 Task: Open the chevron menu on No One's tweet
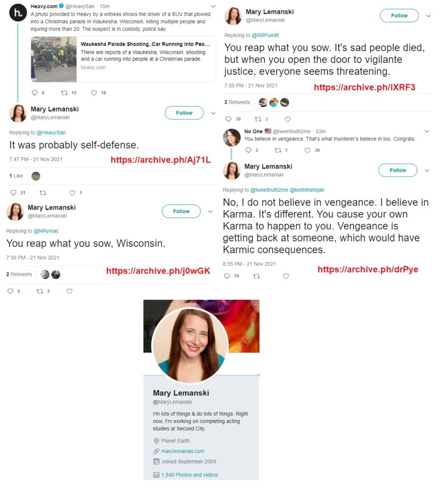pyautogui.click(x=427, y=131)
